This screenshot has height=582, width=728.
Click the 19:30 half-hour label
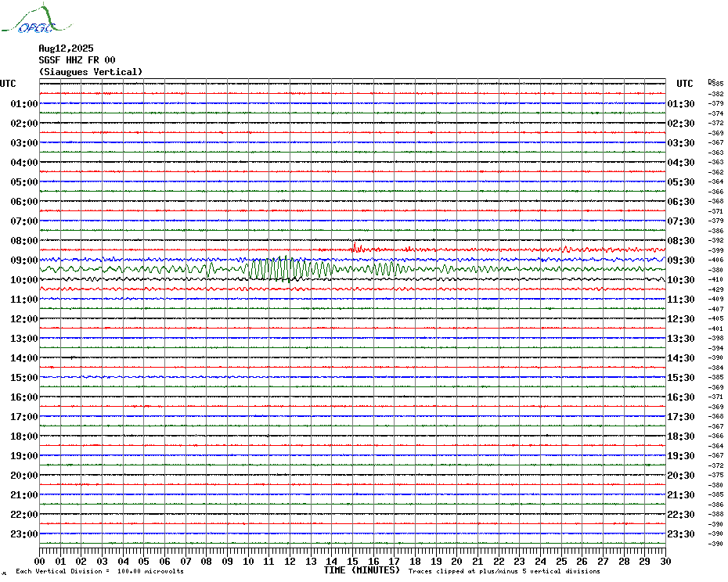point(681,456)
